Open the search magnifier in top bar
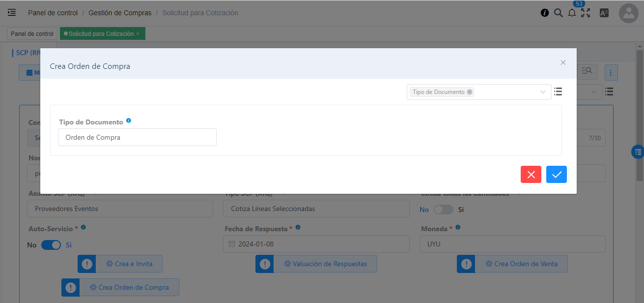This screenshot has height=303, width=644. point(558,13)
